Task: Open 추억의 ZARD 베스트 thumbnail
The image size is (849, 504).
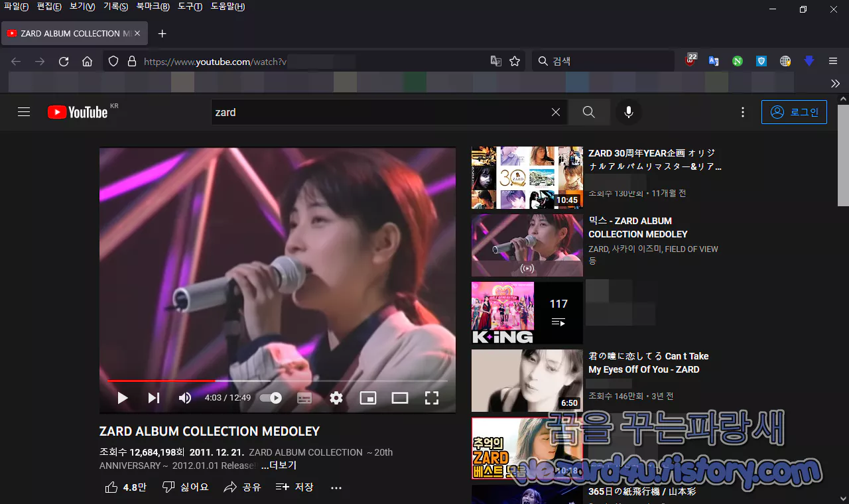Action: click(527, 448)
